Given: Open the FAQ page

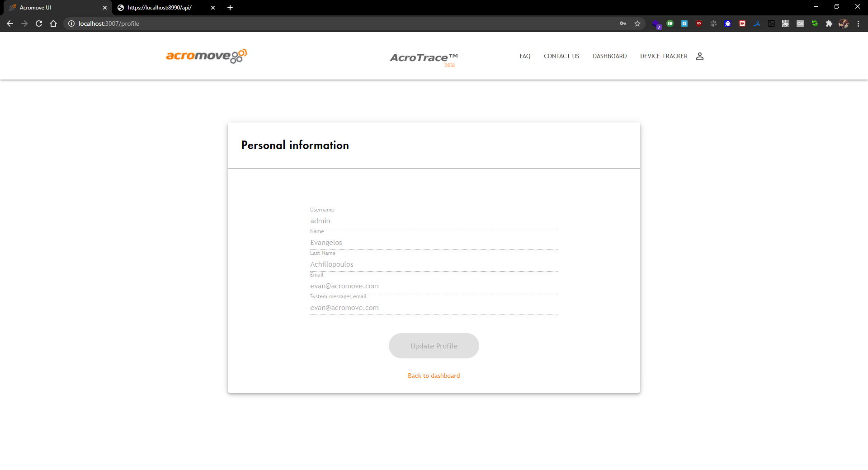Looking at the screenshot, I should tap(525, 56).
